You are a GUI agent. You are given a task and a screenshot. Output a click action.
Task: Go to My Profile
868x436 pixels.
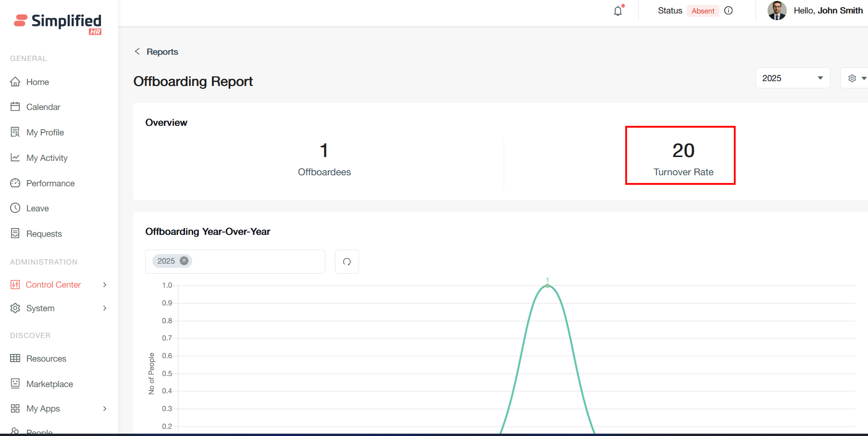pos(45,133)
